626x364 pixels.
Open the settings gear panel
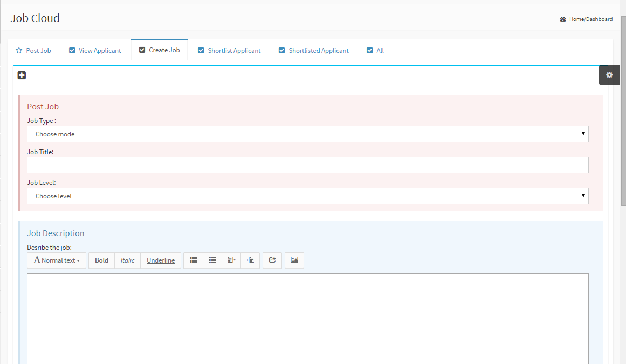coord(609,75)
